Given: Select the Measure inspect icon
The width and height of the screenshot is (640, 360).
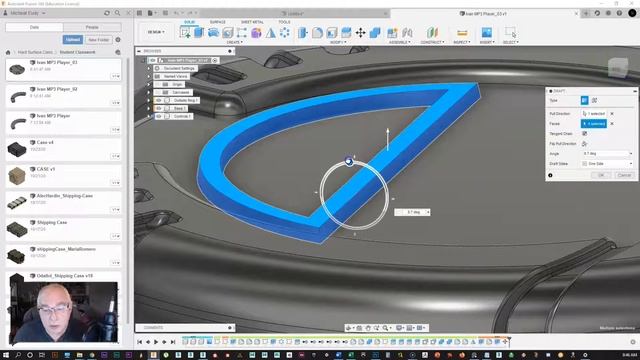Looking at the screenshot, I should point(462,33).
